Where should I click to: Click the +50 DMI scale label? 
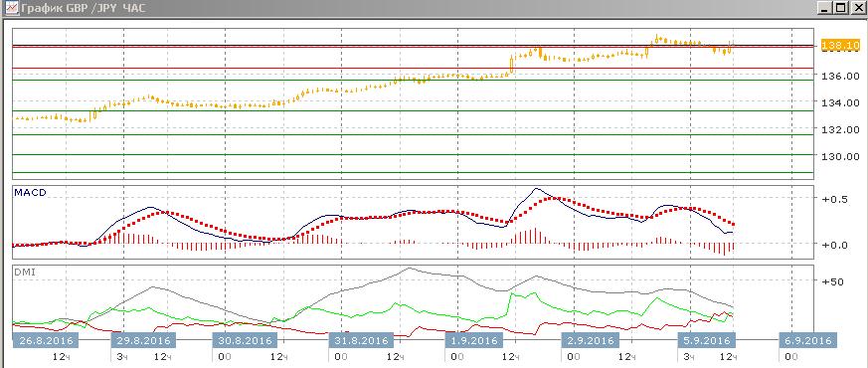point(833,281)
